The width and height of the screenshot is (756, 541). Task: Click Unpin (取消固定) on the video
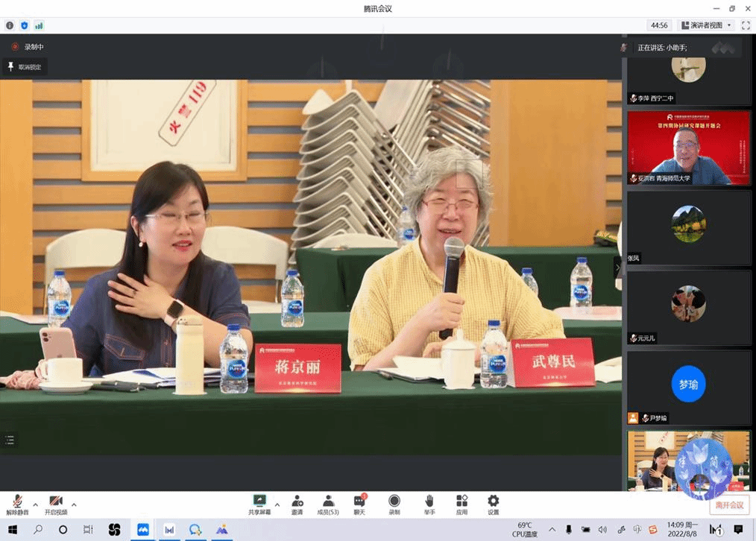(x=25, y=67)
